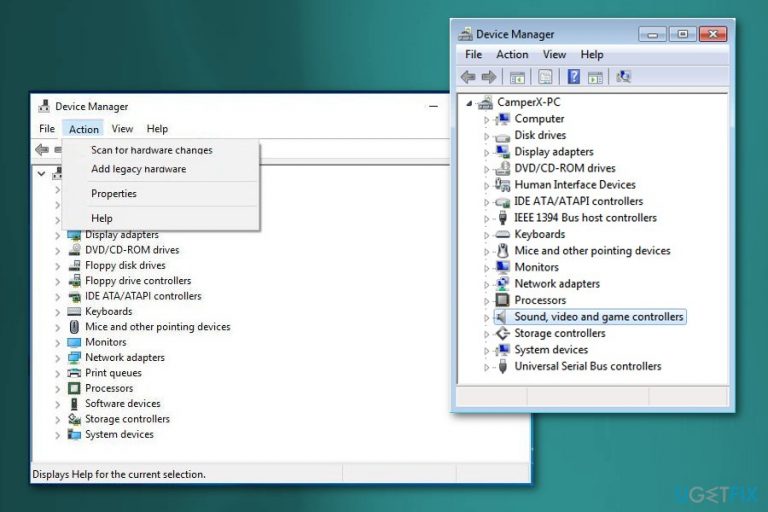This screenshot has height=512, width=768.
Task: Expand Monitors in left window
Action: [58, 342]
